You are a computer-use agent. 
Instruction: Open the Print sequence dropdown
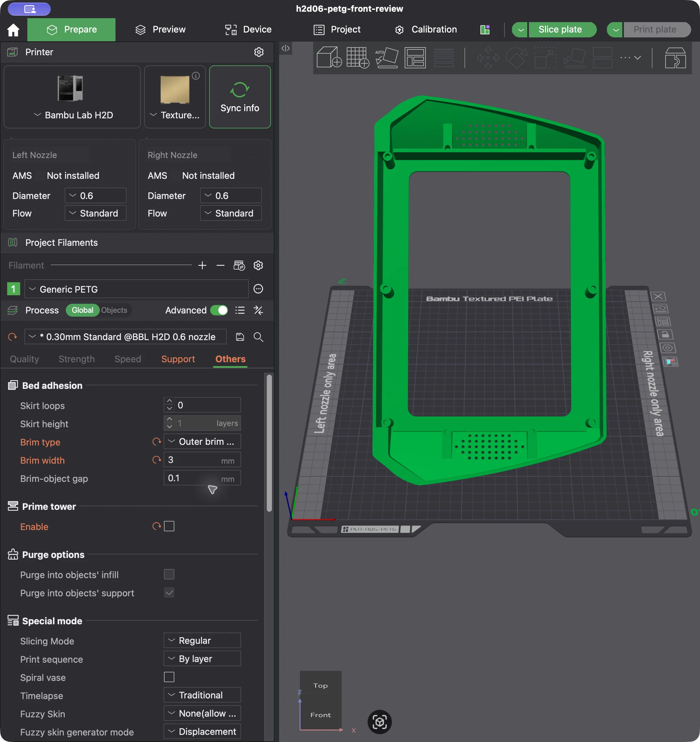pos(202,659)
